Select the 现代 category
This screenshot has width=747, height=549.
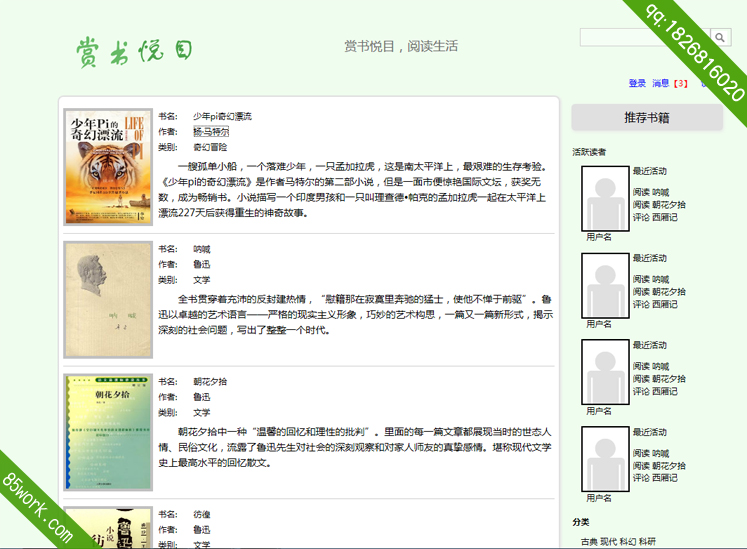[608, 542]
